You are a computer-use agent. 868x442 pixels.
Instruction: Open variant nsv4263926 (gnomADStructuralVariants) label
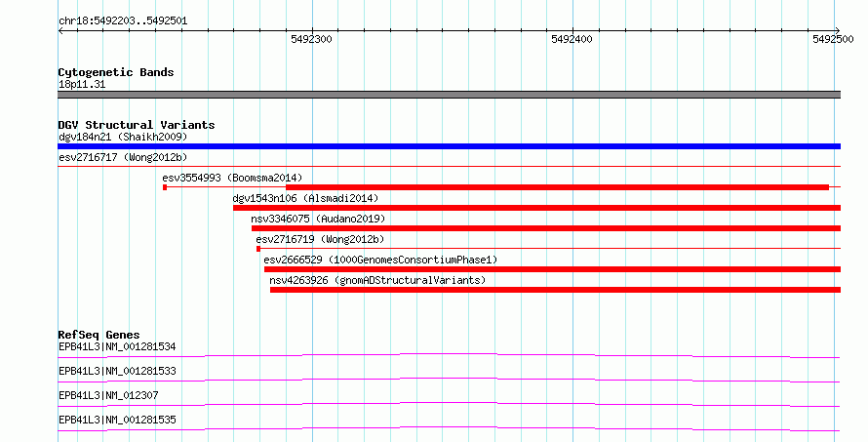pos(377,280)
